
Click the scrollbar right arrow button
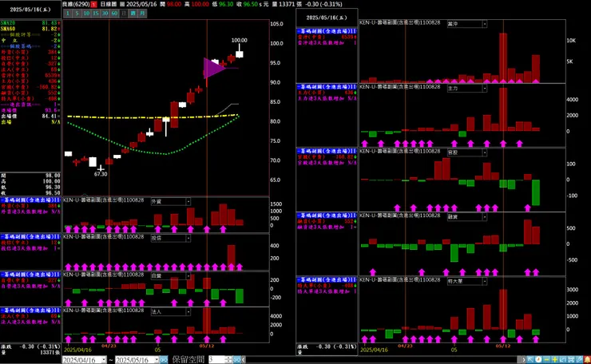click(524, 359)
